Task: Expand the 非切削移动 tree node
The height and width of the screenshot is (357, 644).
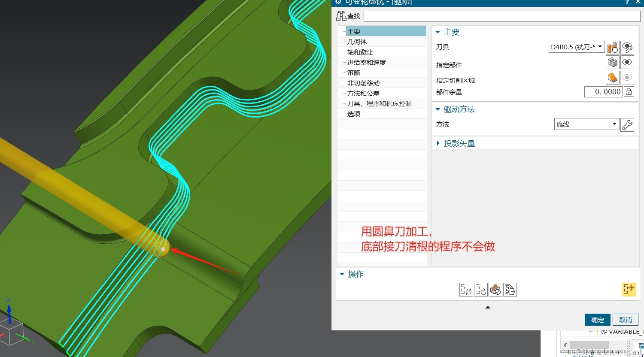Action: coord(342,83)
